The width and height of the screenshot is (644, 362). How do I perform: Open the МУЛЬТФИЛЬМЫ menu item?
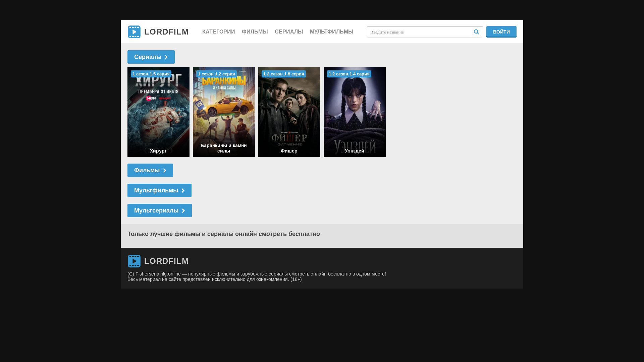coord(331,32)
